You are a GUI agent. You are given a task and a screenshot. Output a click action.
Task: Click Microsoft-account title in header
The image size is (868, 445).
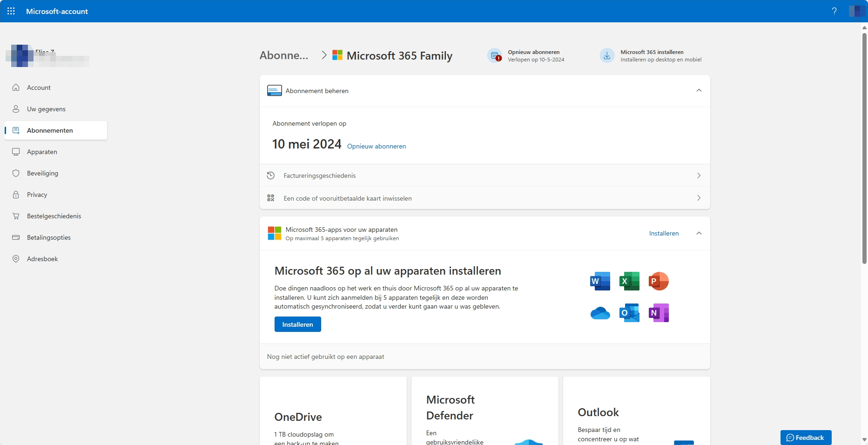point(57,11)
